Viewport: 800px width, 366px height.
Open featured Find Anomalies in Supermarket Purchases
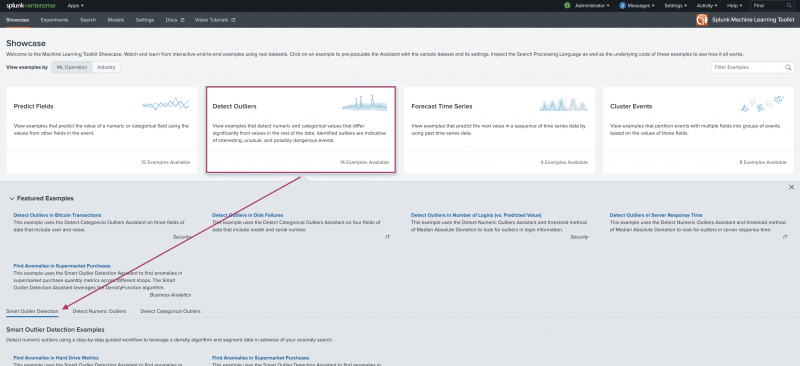62,266
